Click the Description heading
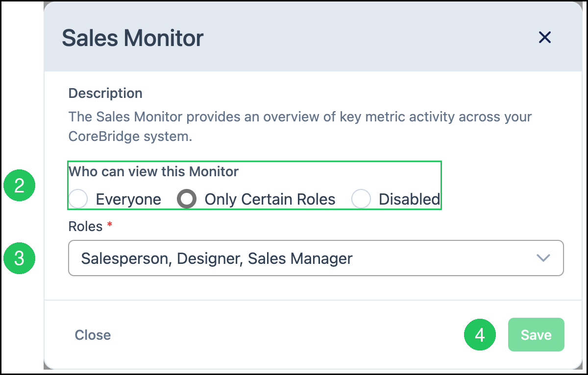The width and height of the screenshot is (588, 375). coord(105,93)
